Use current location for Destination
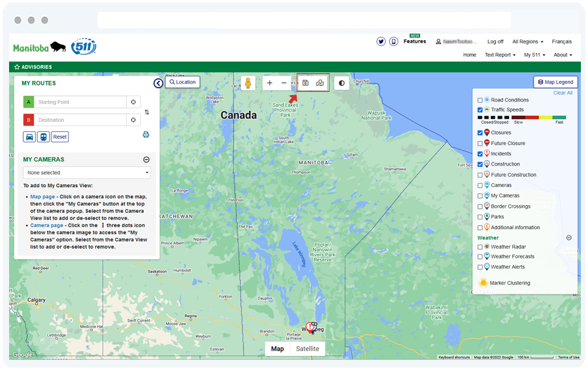Screen dimensions: 588x376 tap(133, 120)
